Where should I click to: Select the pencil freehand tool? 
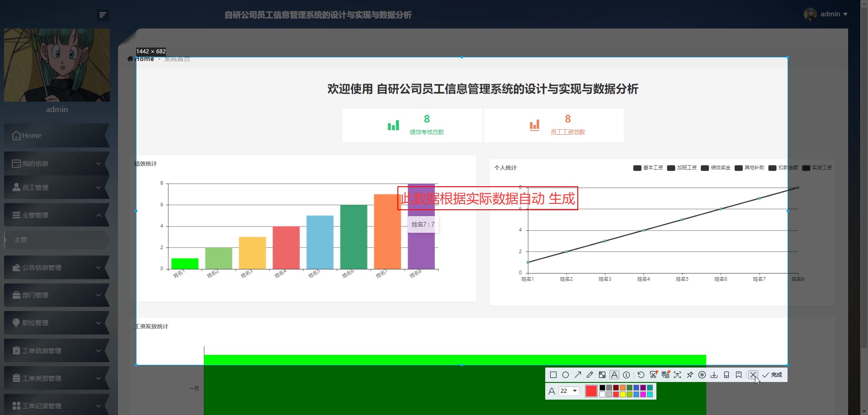pos(590,375)
